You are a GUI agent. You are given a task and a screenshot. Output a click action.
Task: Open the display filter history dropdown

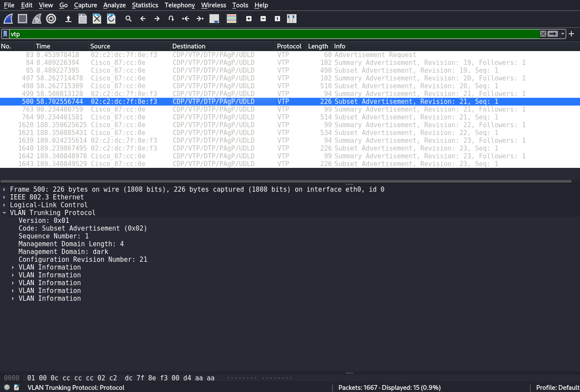(x=563, y=34)
